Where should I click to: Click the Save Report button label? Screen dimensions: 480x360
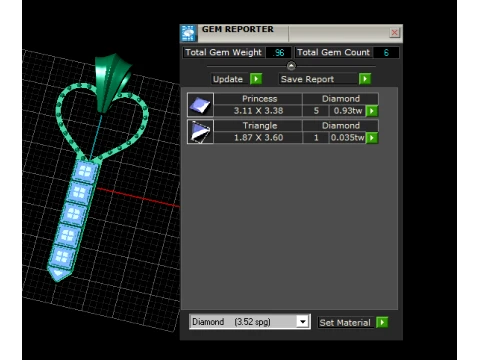click(318, 79)
